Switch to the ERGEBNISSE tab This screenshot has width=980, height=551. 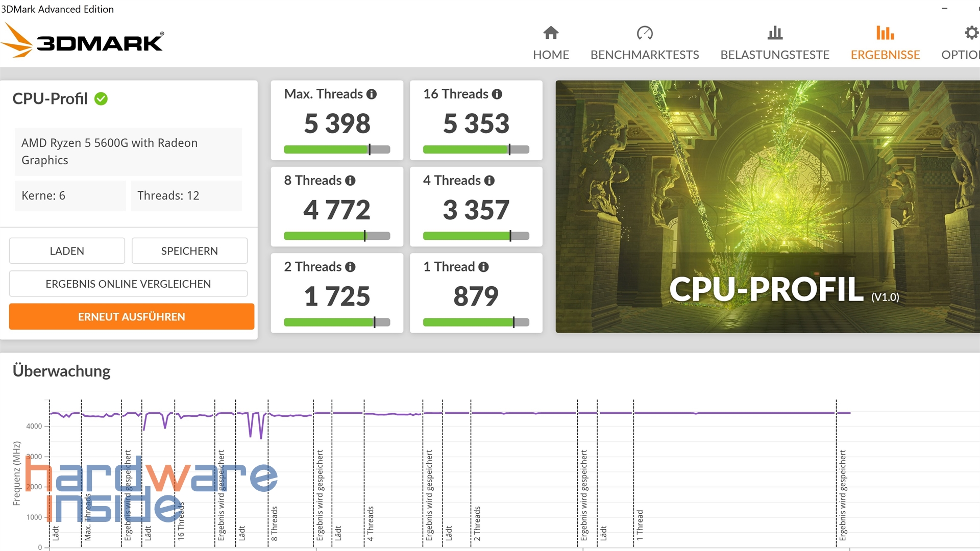point(885,55)
